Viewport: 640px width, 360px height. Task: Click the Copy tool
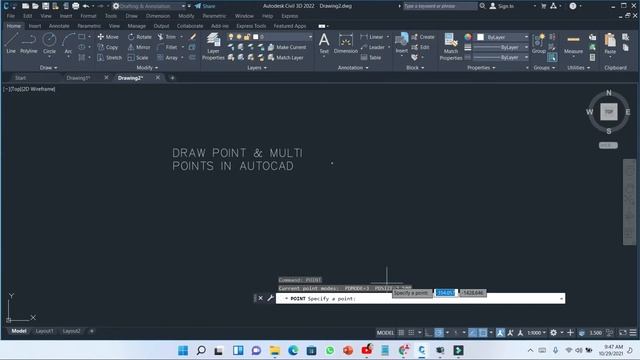pos(108,47)
